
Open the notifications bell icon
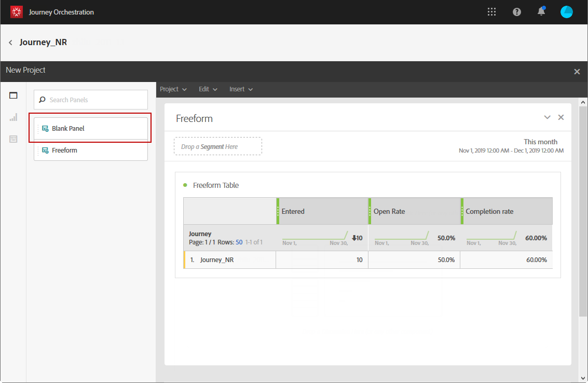coord(541,11)
